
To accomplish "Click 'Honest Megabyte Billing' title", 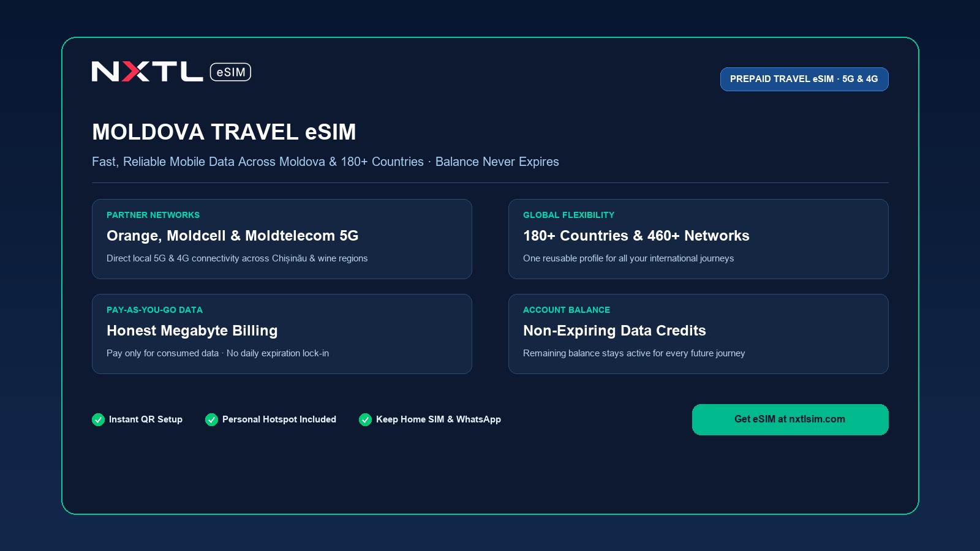I will pos(192,331).
